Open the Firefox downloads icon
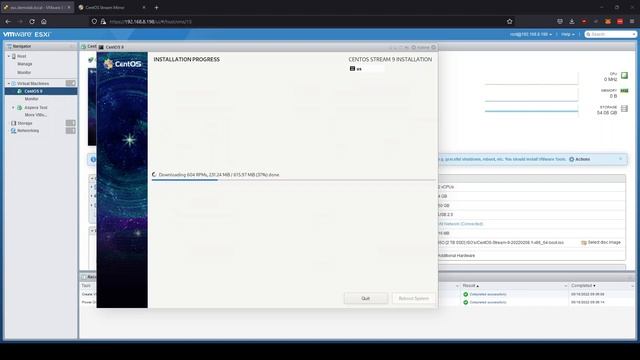 [572, 21]
